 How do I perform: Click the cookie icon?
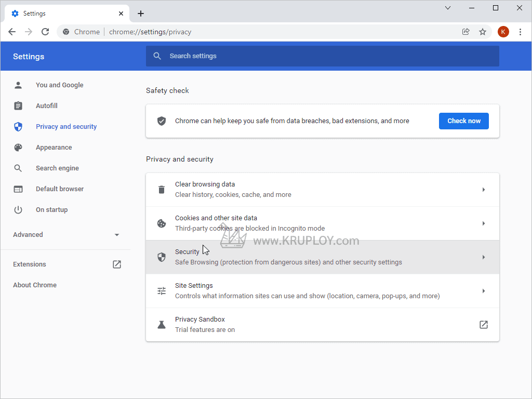click(162, 223)
